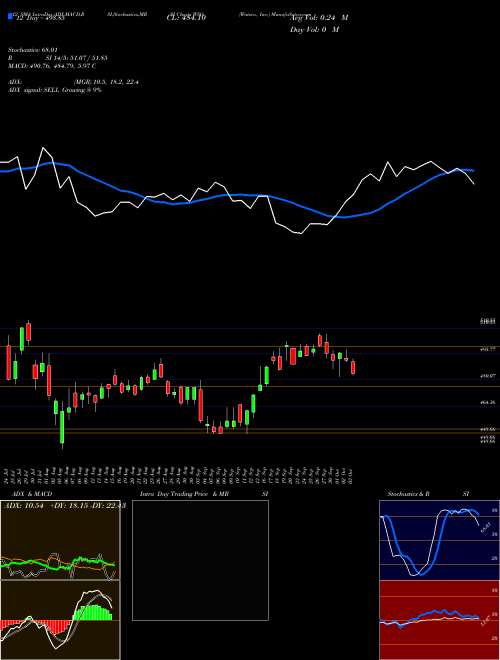The width and height of the screenshot is (500, 660).
Task: Click the 'Intra Day Trading Price & MRSI' title
Action: pos(204,494)
